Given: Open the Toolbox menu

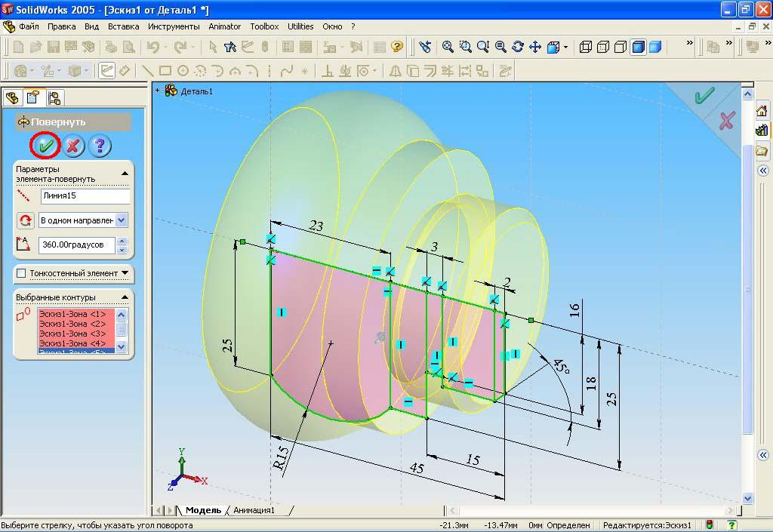Looking at the screenshot, I should 264,26.
